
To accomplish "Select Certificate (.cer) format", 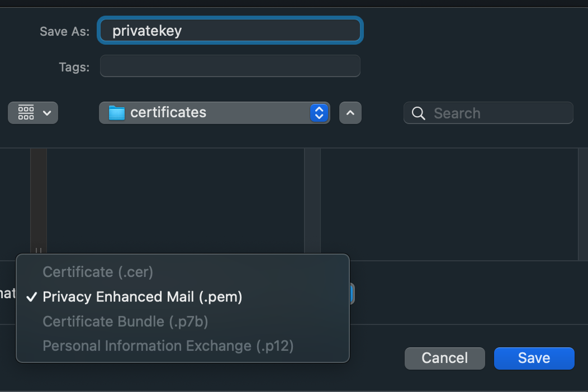I will pos(98,272).
